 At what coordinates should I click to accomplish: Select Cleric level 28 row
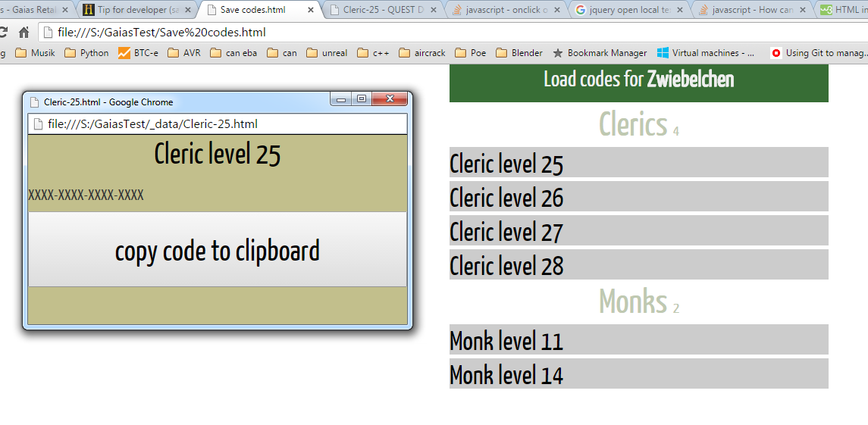tap(639, 264)
